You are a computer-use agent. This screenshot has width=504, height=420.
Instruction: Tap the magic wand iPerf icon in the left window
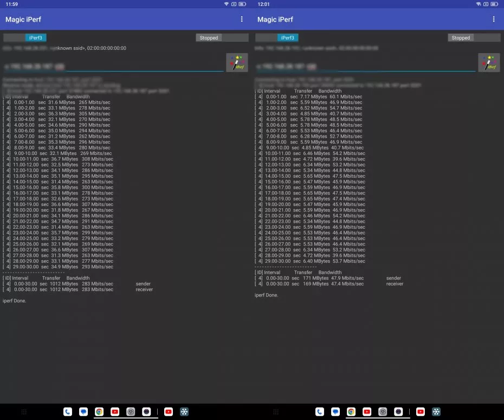click(x=237, y=62)
